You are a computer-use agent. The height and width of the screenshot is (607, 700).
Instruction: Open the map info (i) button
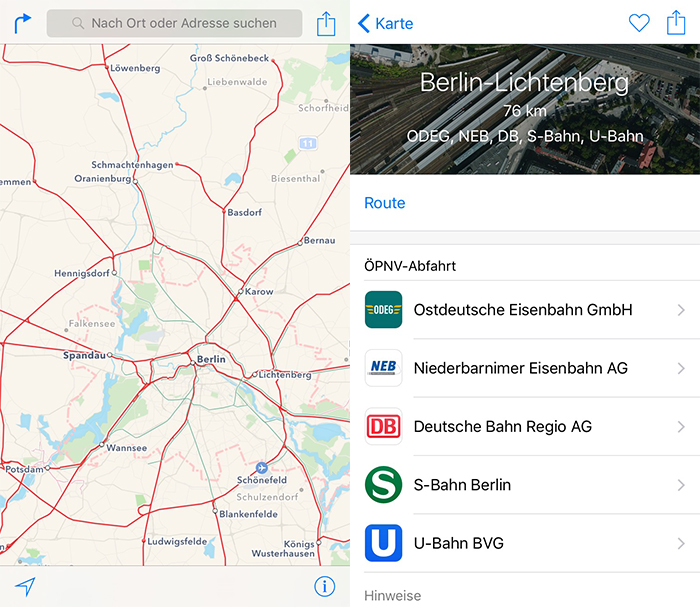(x=325, y=586)
